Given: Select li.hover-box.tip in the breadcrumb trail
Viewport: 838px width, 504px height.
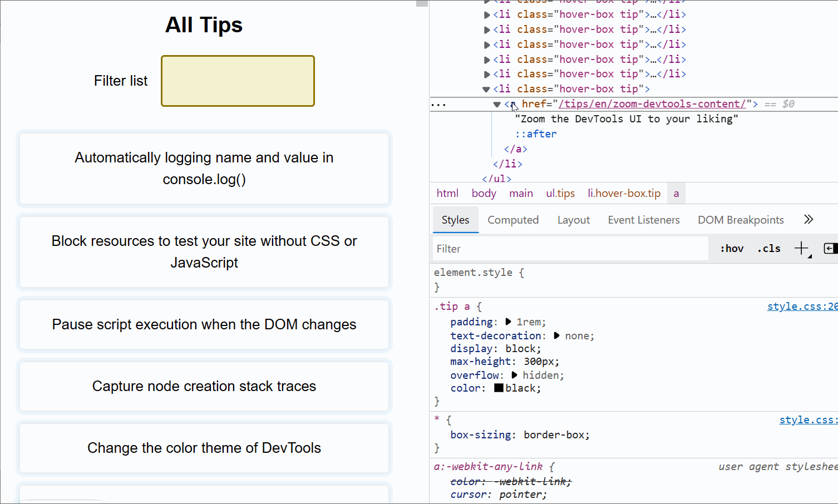Looking at the screenshot, I should click(x=624, y=193).
